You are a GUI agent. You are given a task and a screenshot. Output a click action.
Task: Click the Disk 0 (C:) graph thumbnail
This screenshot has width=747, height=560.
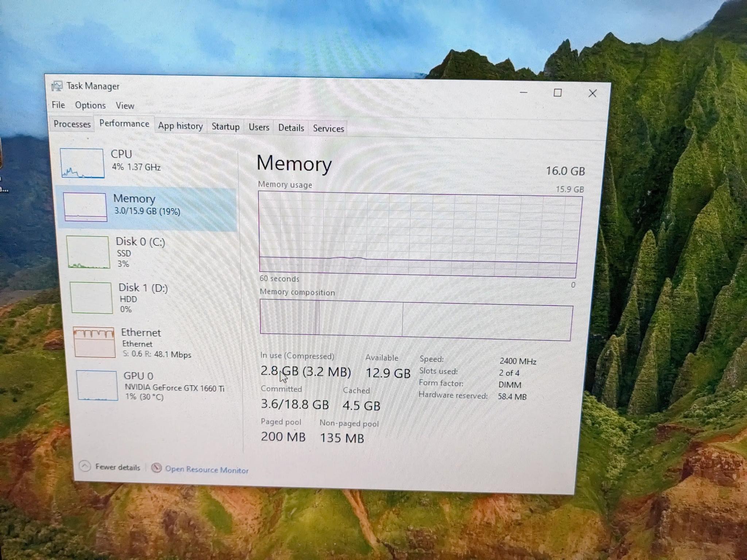pyautogui.click(x=88, y=252)
